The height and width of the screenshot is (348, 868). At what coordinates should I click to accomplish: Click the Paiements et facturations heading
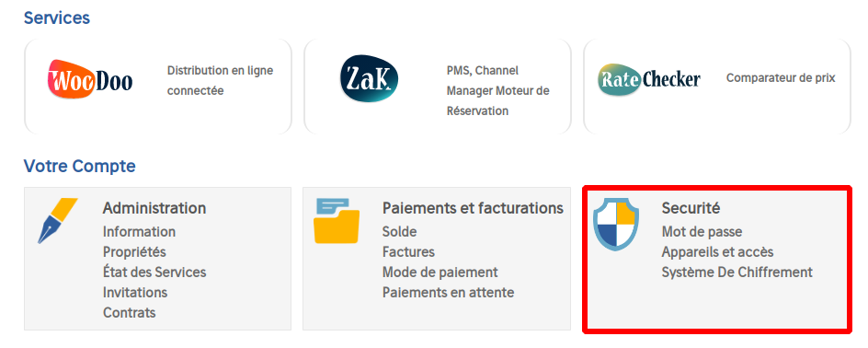click(x=473, y=208)
